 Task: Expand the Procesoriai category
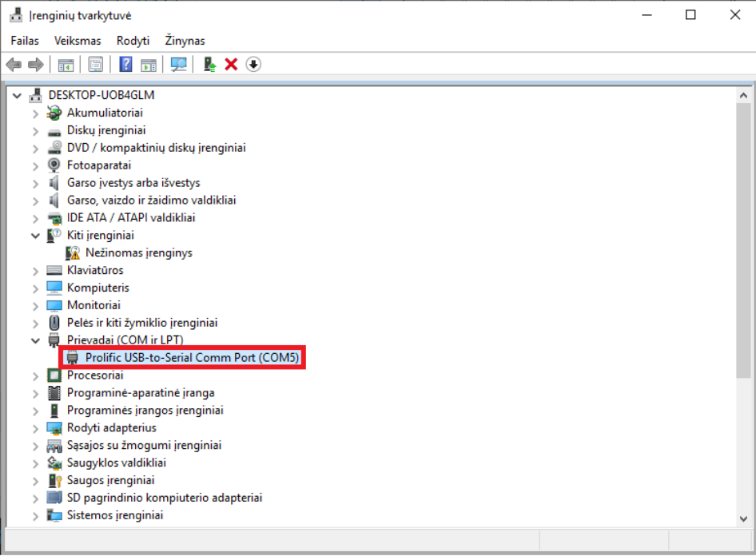tap(35, 375)
